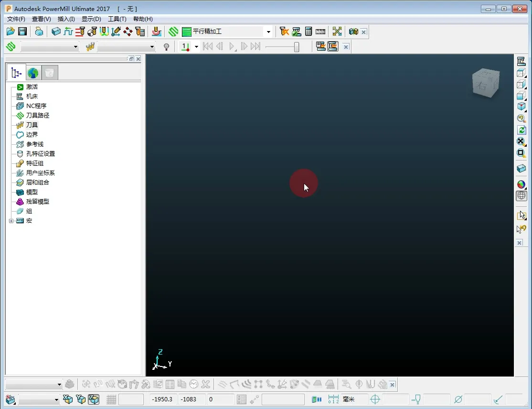
Task: Expand the 宏 tree node
Action: (11, 221)
